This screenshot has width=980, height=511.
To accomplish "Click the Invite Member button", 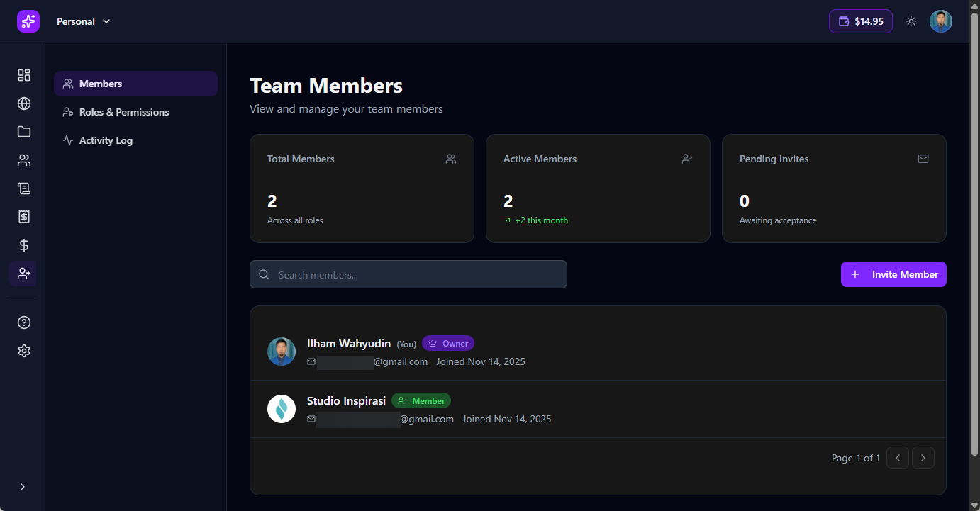I will [893, 274].
